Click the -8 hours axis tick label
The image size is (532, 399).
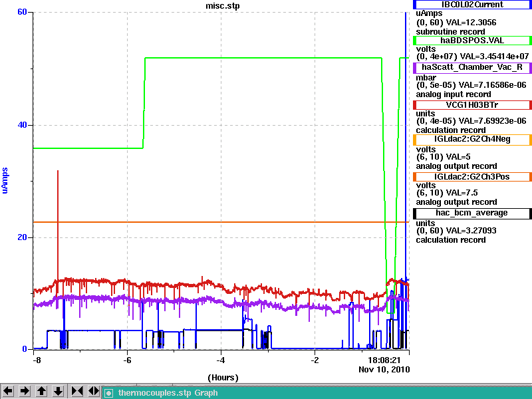click(x=37, y=360)
